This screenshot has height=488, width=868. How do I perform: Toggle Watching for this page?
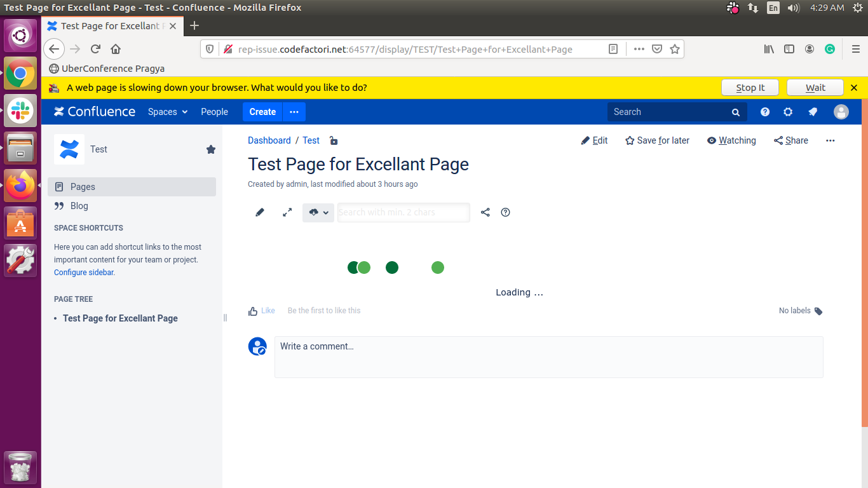coord(731,140)
